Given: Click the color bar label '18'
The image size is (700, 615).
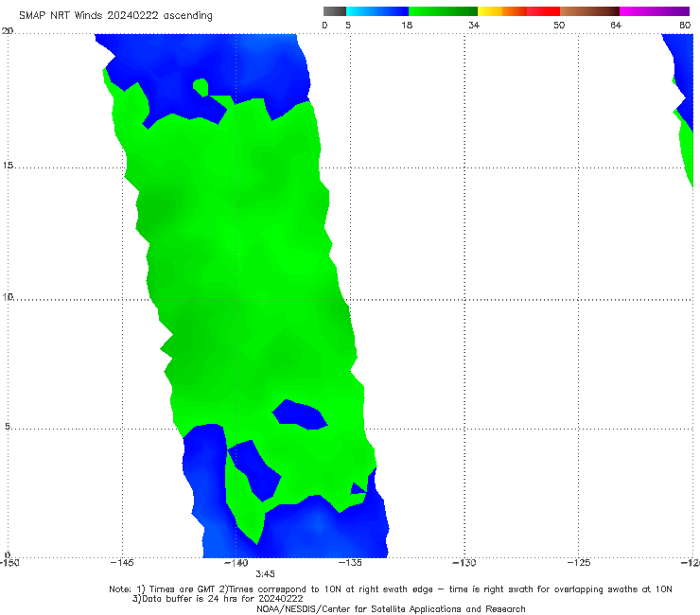Looking at the screenshot, I should click(x=407, y=25).
